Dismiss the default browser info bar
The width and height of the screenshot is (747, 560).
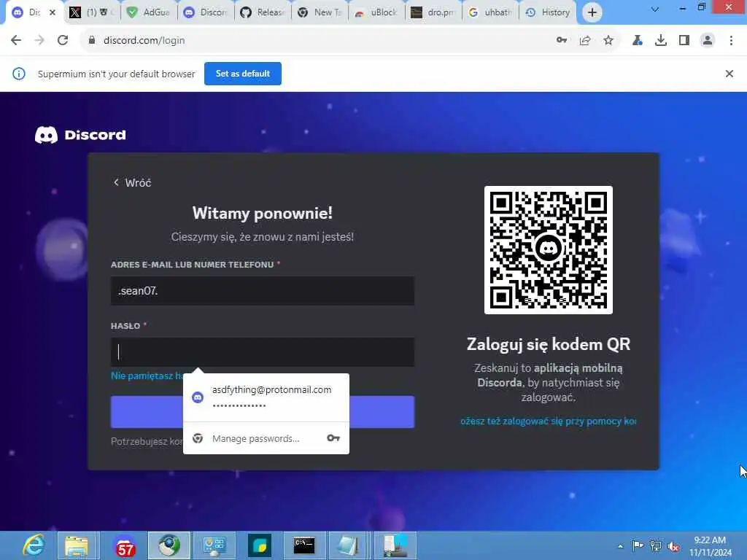click(729, 74)
